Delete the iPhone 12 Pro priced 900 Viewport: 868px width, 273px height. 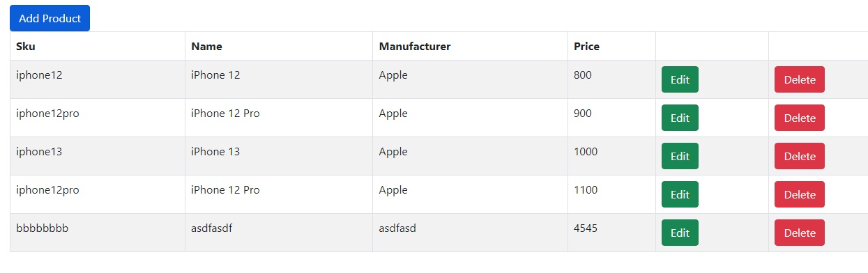coord(800,118)
